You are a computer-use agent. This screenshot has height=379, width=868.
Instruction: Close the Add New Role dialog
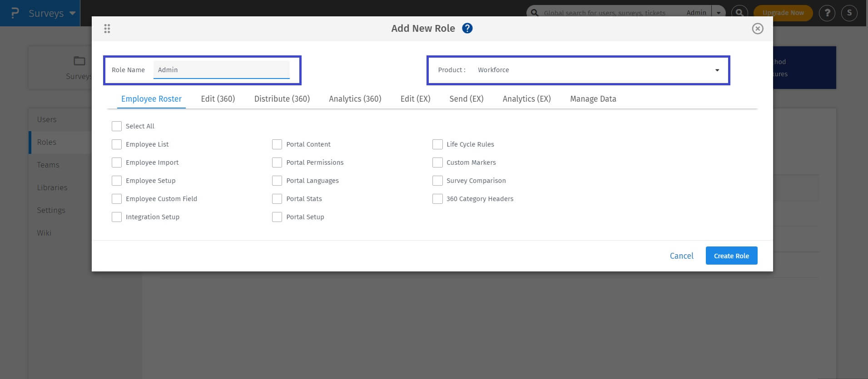758,29
